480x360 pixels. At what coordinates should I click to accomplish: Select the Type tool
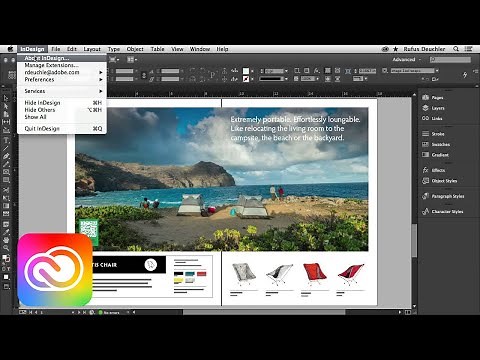point(6,140)
